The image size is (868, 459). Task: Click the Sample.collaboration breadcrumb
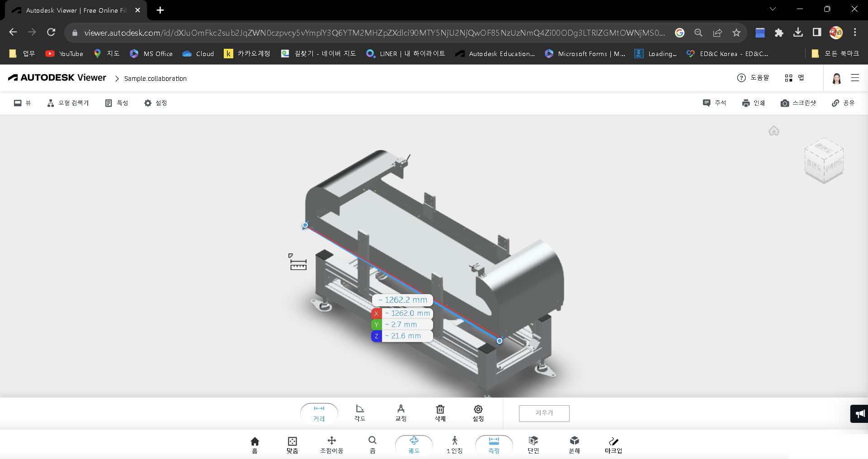click(x=156, y=78)
